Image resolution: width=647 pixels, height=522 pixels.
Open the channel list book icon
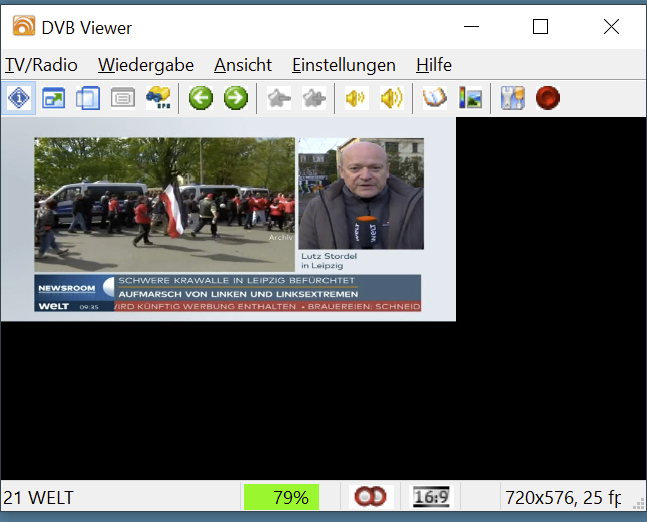[434, 98]
